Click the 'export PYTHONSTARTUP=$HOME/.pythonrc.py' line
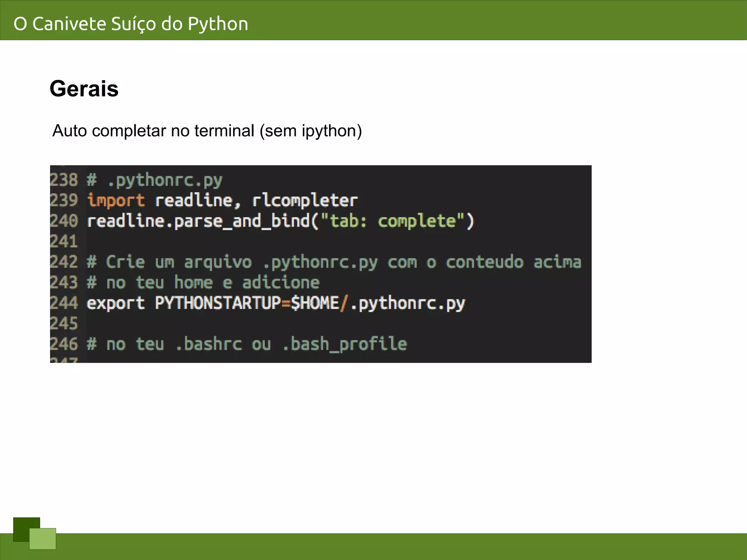This screenshot has width=747, height=560. 276,303
